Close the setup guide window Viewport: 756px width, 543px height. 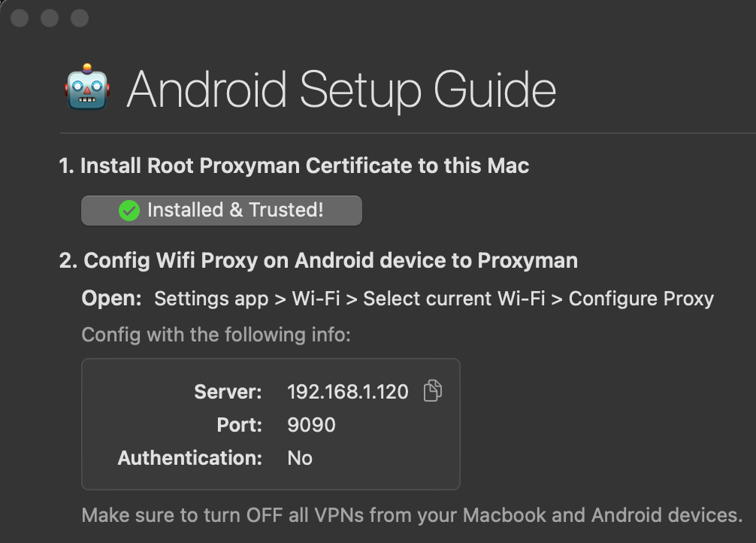[20, 18]
